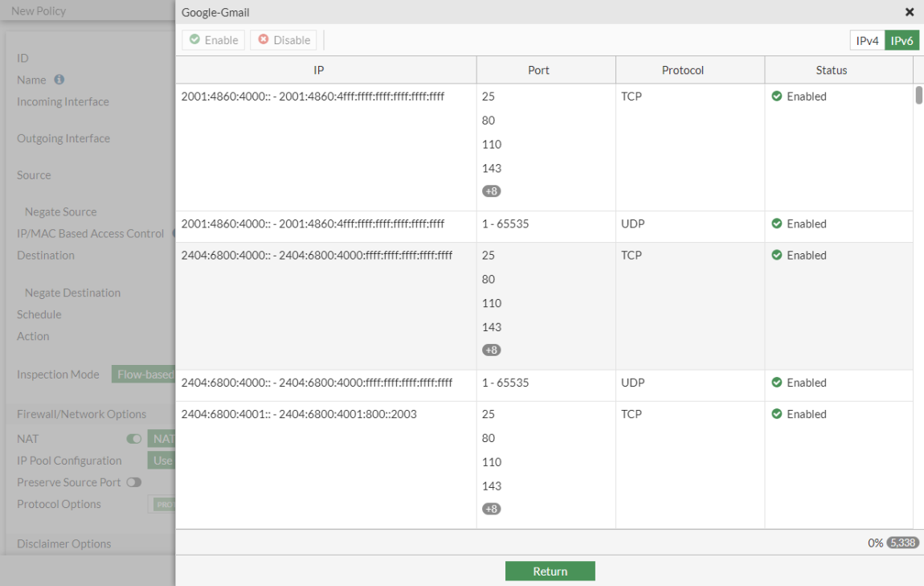The width and height of the screenshot is (924, 586).
Task: Switch to the IPv4 tab
Action: tap(867, 41)
